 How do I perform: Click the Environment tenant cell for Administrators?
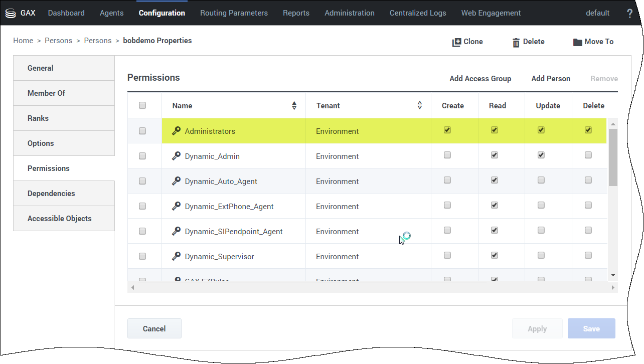pyautogui.click(x=368, y=131)
